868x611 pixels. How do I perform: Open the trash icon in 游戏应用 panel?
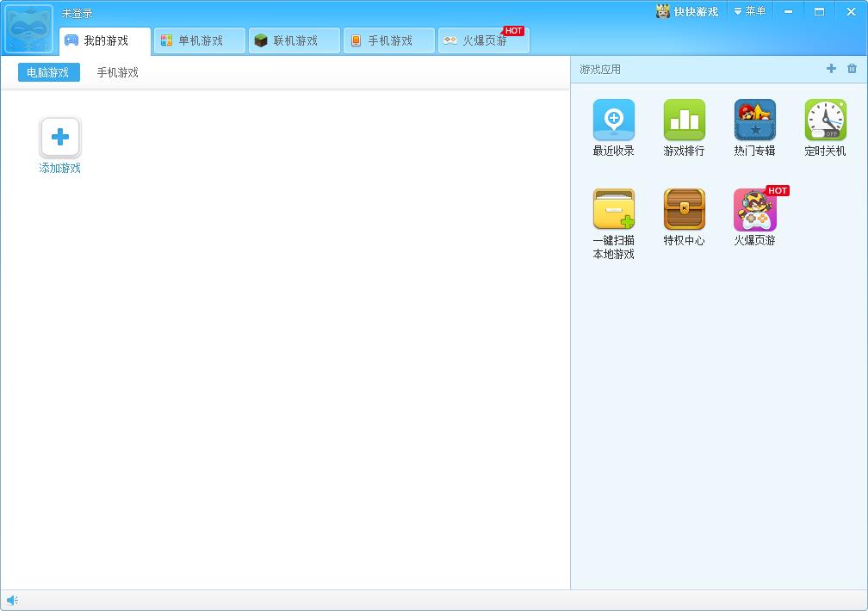(x=852, y=68)
